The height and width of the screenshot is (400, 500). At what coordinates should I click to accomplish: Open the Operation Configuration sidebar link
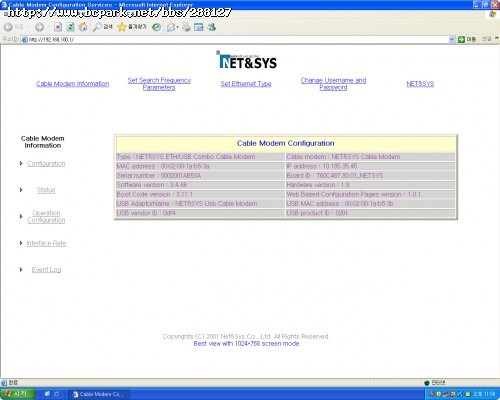pos(46,216)
